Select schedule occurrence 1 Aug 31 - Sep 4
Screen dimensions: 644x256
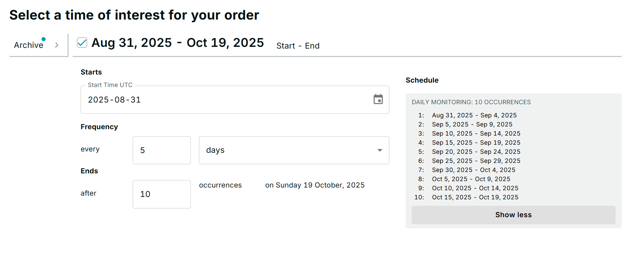click(x=474, y=115)
